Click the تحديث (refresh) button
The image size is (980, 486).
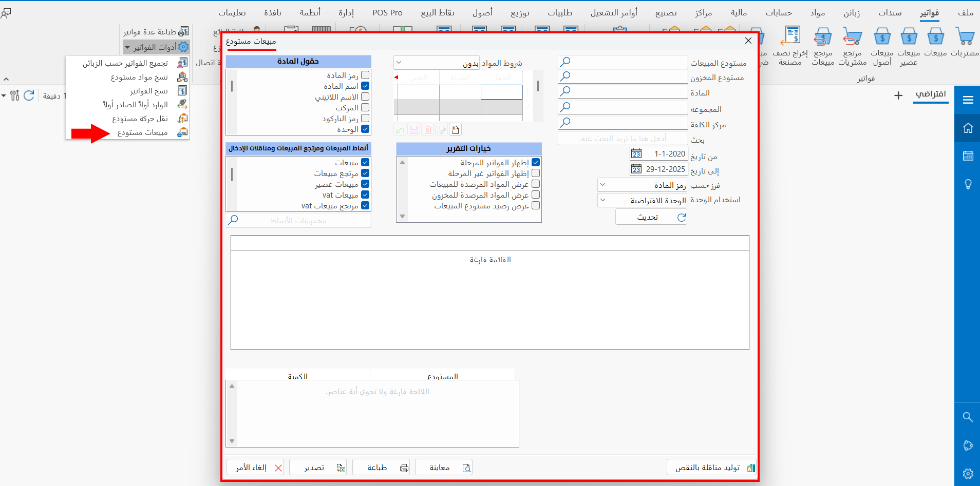(650, 217)
